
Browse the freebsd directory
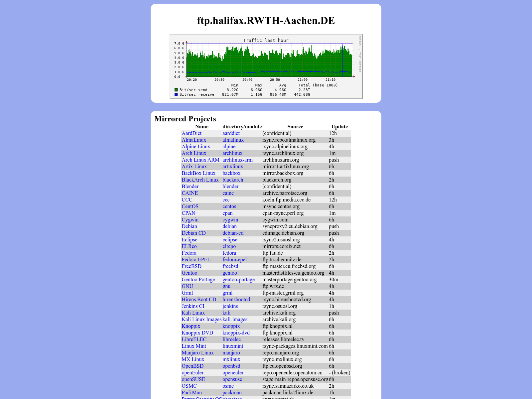pyautogui.click(x=230, y=266)
